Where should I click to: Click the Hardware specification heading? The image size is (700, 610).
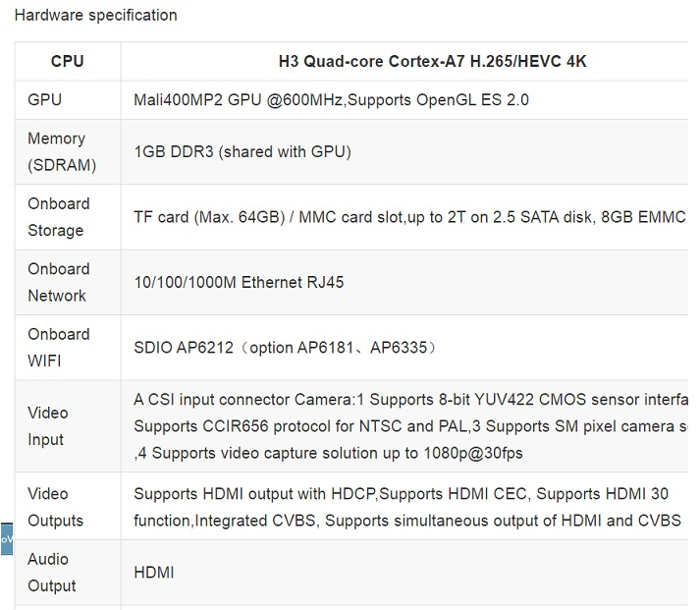pos(95,15)
